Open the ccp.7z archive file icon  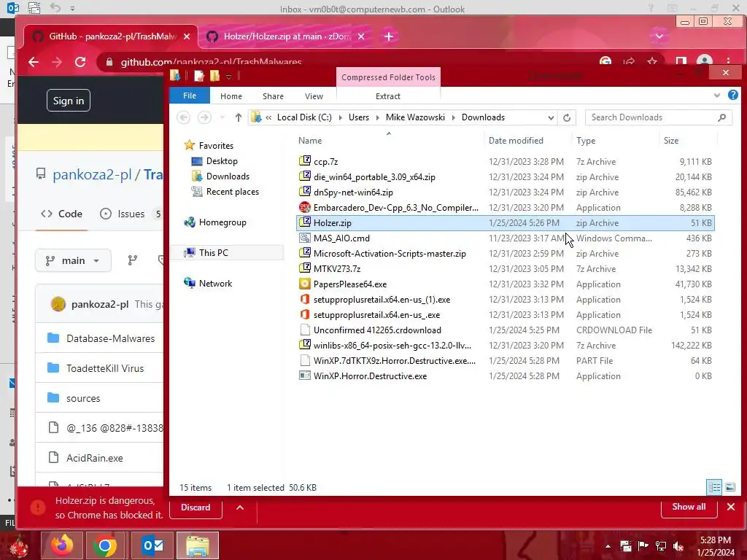click(305, 161)
